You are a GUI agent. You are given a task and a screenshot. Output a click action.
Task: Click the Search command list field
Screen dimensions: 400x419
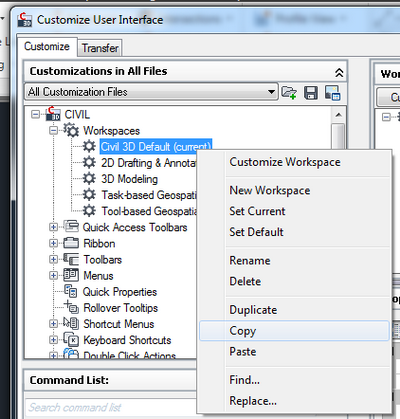tap(111, 407)
